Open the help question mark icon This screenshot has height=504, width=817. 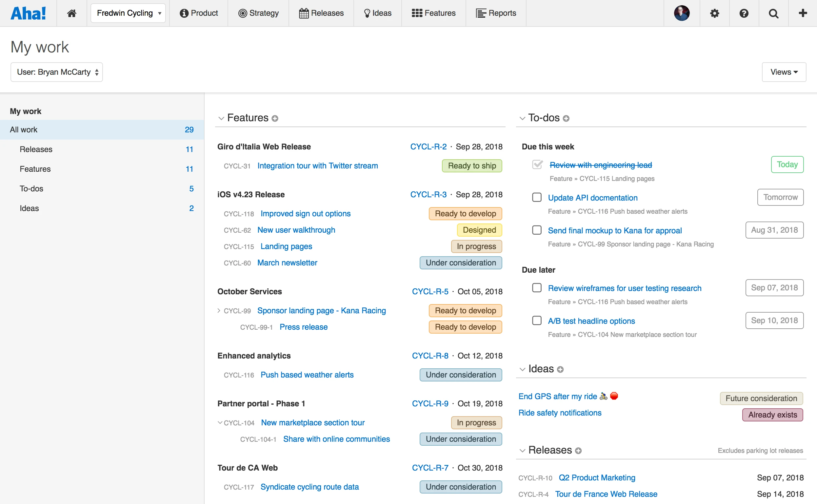[x=744, y=13]
